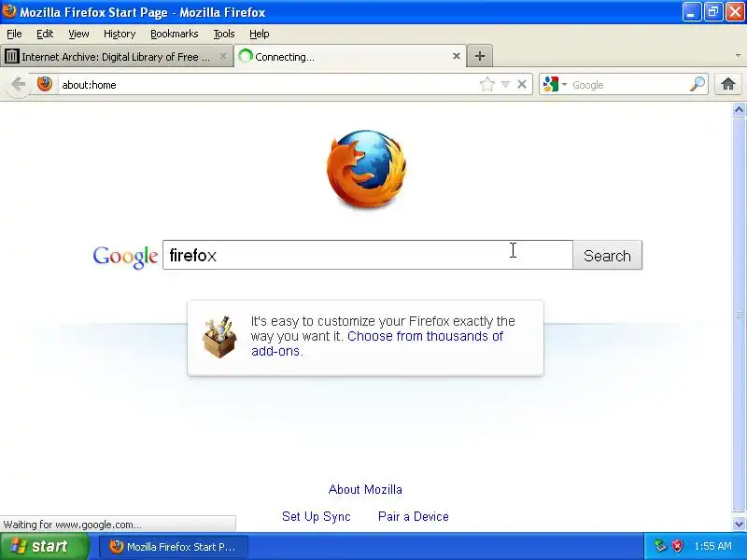The height and width of the screenshot is (560, 747).
Task: Stop loading with the address bar X
Action: coord(522,84)
